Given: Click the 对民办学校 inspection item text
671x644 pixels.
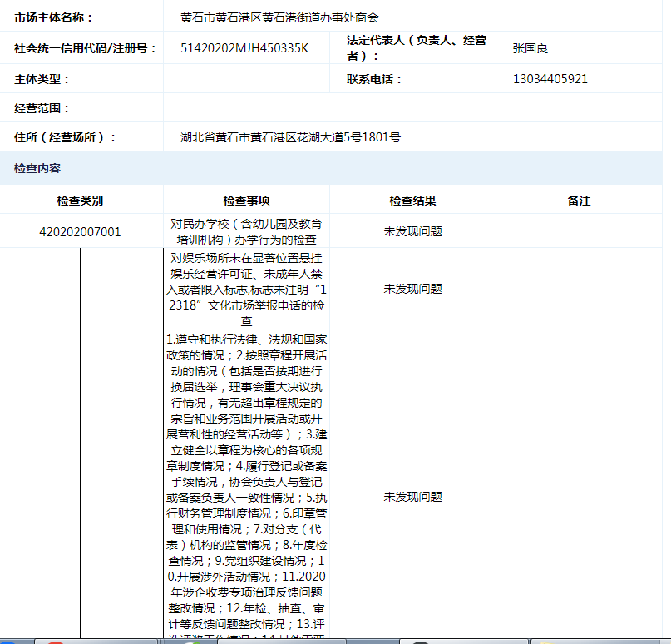Looking at the screenshot, I should [246, 231].
